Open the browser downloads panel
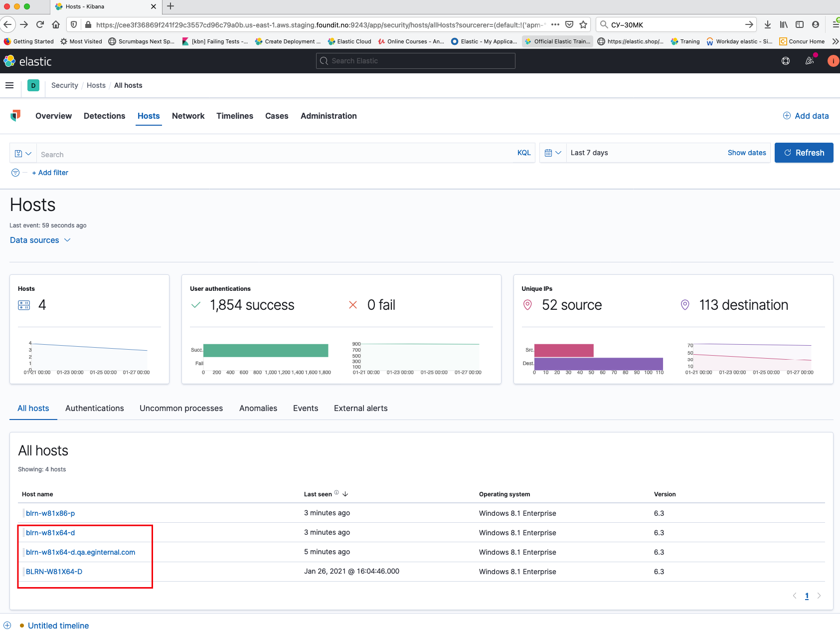Viewport: 840px width, 636px height. tap(768, 24)
